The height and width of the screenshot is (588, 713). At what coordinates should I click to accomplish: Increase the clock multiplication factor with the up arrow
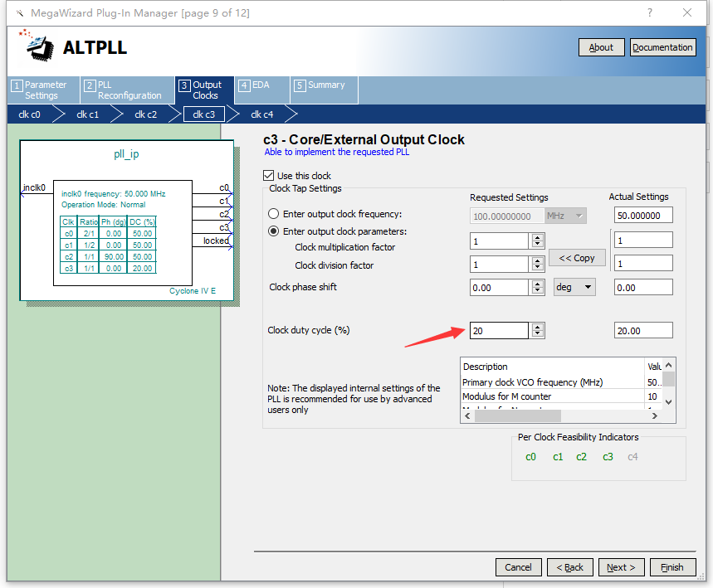coord(538,237)
